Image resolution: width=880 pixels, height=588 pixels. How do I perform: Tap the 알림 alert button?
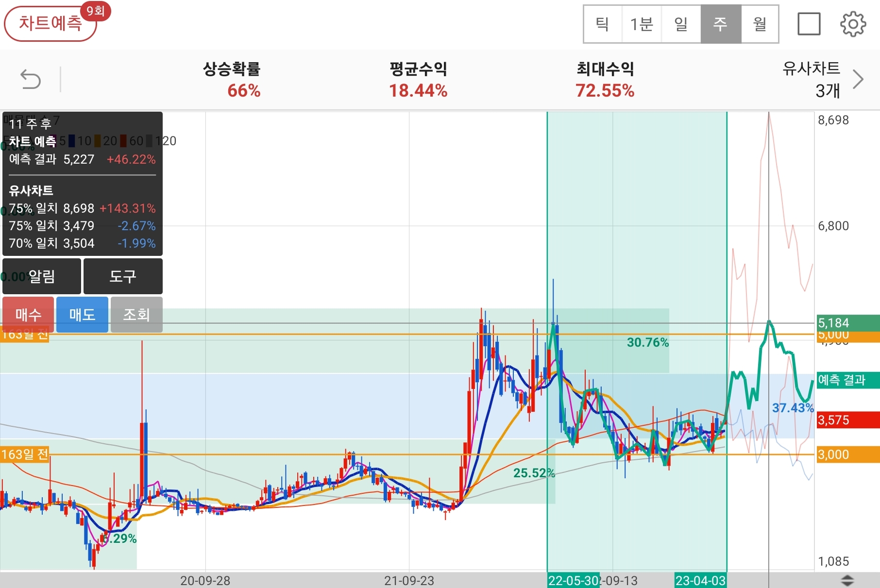pos(42,276)
